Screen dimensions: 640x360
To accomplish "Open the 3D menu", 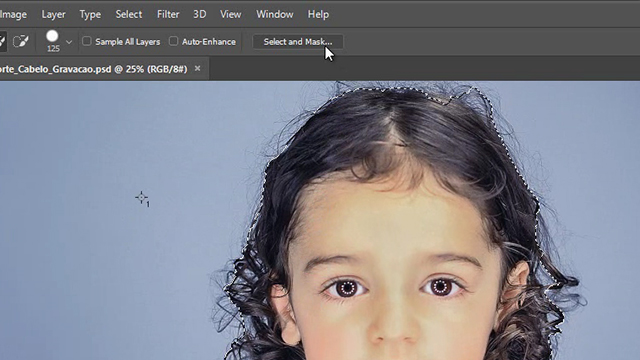I will click(200, 14).
